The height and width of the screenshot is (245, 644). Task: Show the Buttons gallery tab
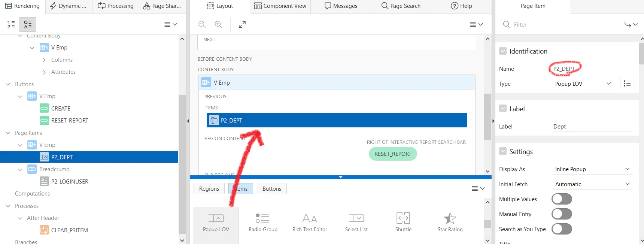[272, 188]
